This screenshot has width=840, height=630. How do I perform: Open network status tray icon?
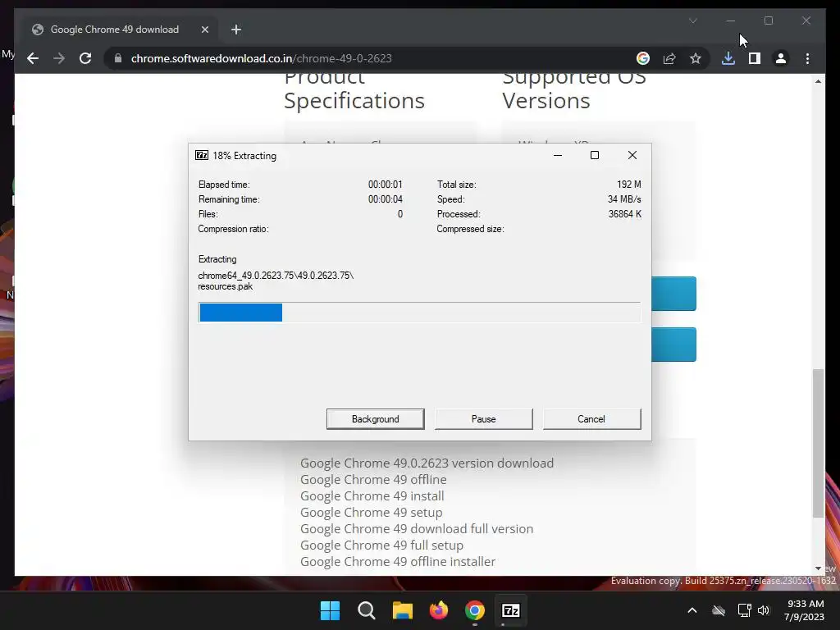(x=744, y=610)
